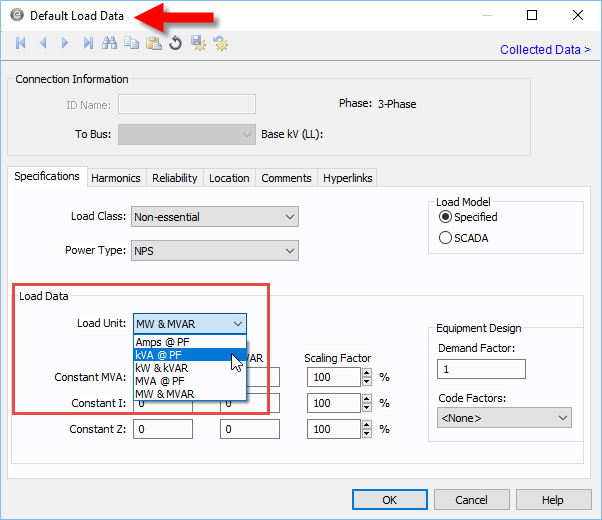The image size is (602, 520).
Task: Click the binoculars find icon
Action: (x=109, y=43)
